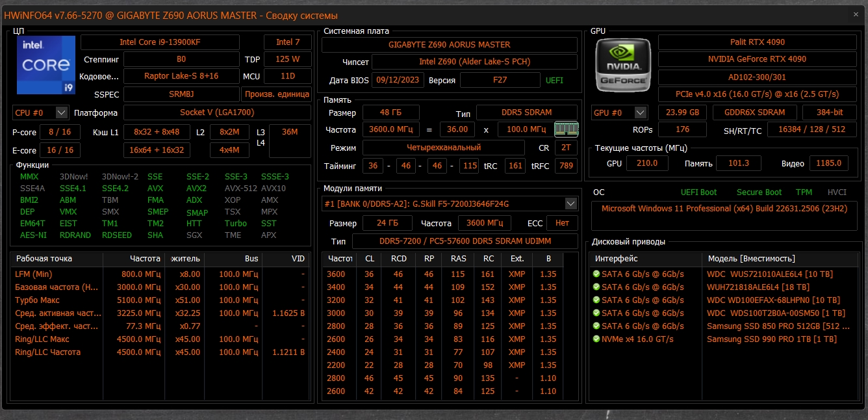Click the TPM indicator
This screenshot has width=868, height=420.
pyautogui.click(x=804, y=192)
